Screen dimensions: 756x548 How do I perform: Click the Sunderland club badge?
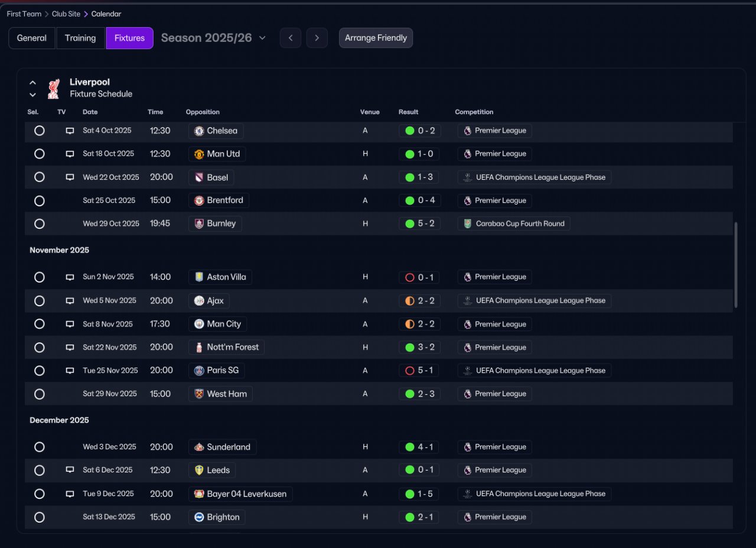pyautogui.click(x=199, y=447)
